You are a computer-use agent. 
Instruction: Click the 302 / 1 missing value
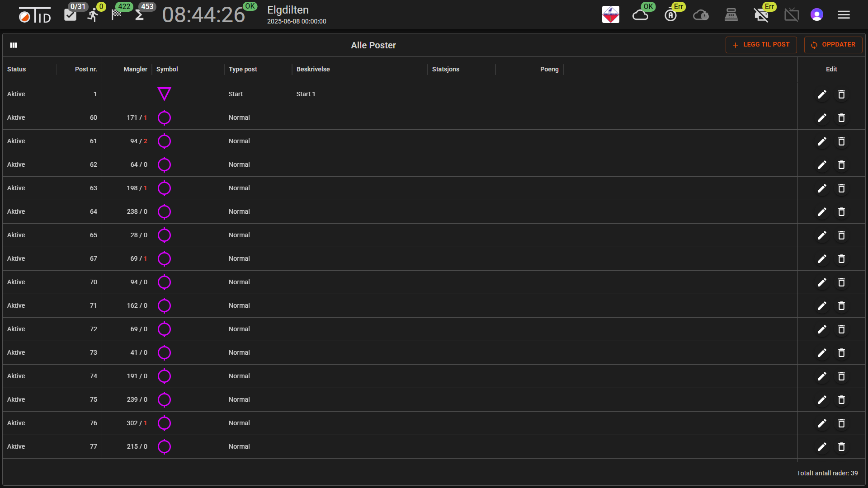[x=137, y=423]
